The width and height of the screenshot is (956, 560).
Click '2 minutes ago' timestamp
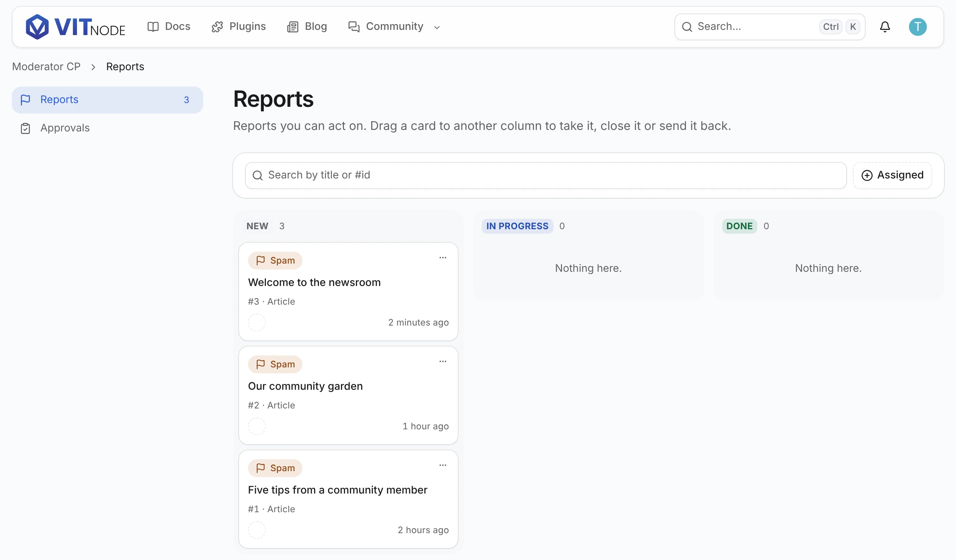tap(418, 323)
